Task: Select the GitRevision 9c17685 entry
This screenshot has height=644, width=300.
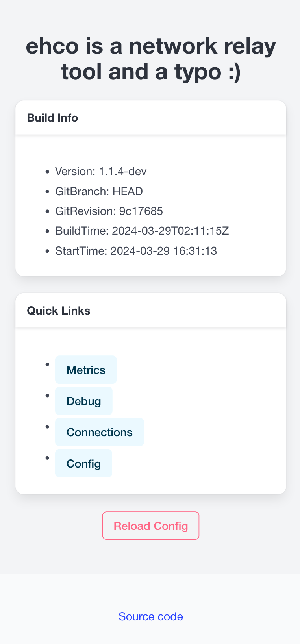Action: pos(109,211)
